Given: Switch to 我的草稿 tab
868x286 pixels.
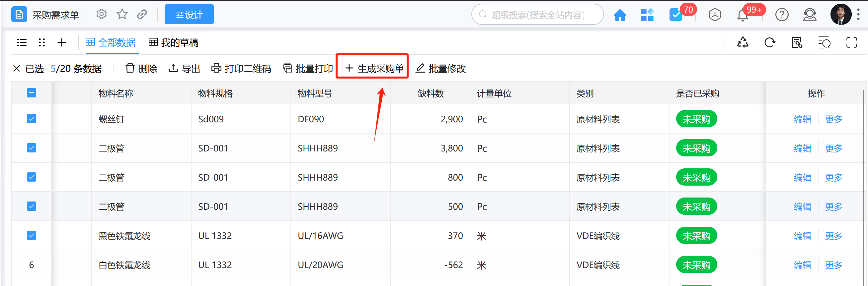Looking at the screenshot, I should tap(174, 43).
